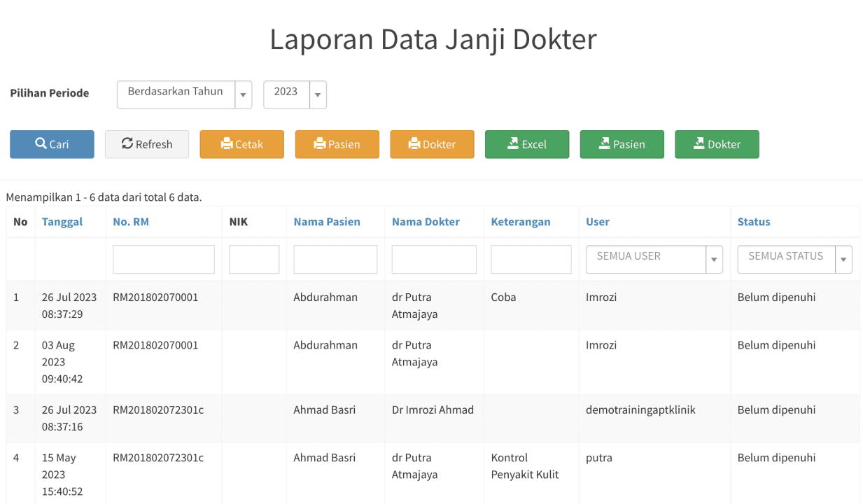This screenshot has height=504, width=863.
Task: Click Belum dipenuhi status in row 1
Action: click(776, 297)
